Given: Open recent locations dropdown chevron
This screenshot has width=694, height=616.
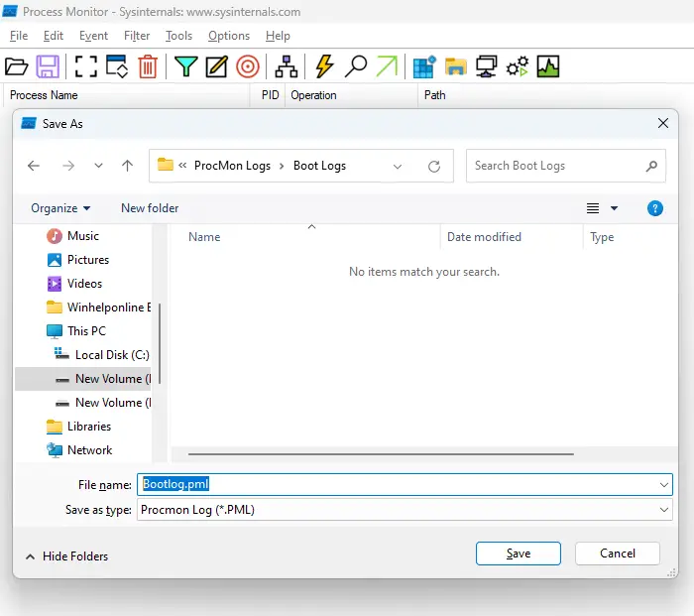Looking at the screenshot, I should (x=99, y=166).
